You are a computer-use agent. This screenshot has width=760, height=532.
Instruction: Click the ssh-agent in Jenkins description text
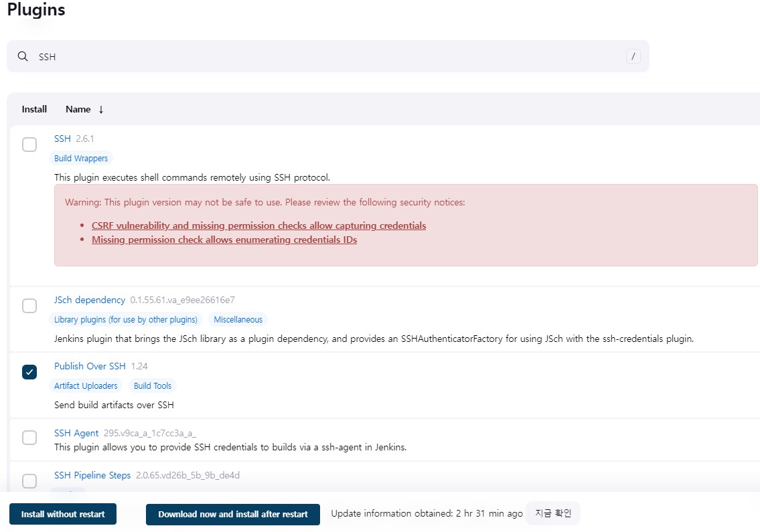click(x=230, y=447)
